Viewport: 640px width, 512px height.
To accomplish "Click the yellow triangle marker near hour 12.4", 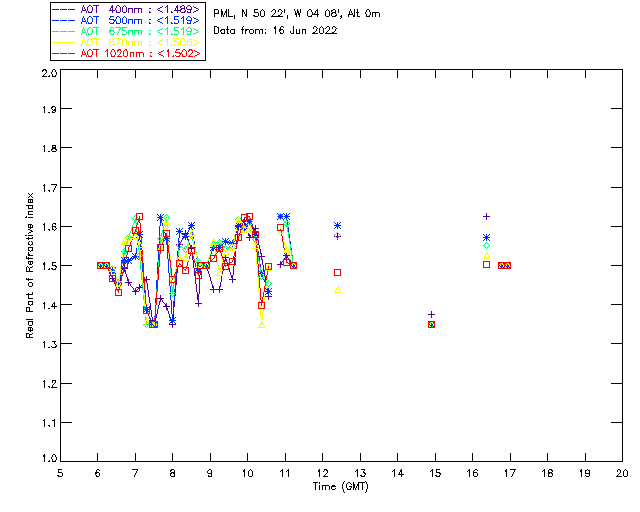I will (338, 290).
